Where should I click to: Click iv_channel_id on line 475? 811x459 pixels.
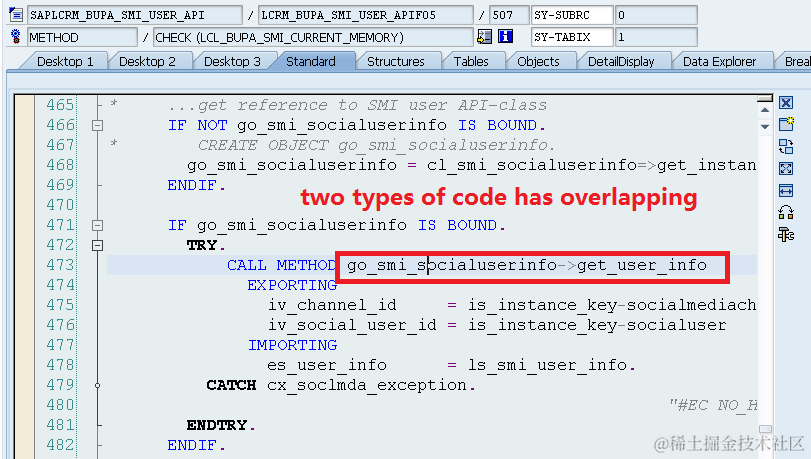[x=332, y=305]
